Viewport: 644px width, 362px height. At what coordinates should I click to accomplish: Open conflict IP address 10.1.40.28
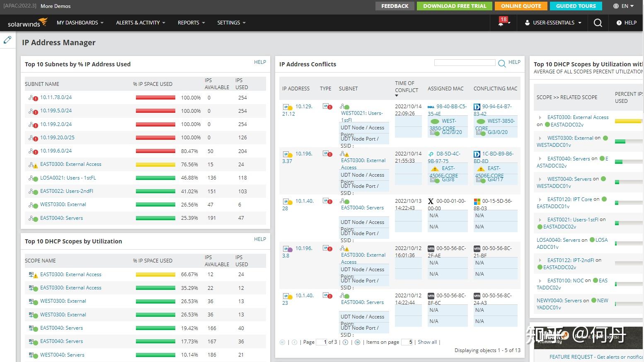click(x=298, y=205)
